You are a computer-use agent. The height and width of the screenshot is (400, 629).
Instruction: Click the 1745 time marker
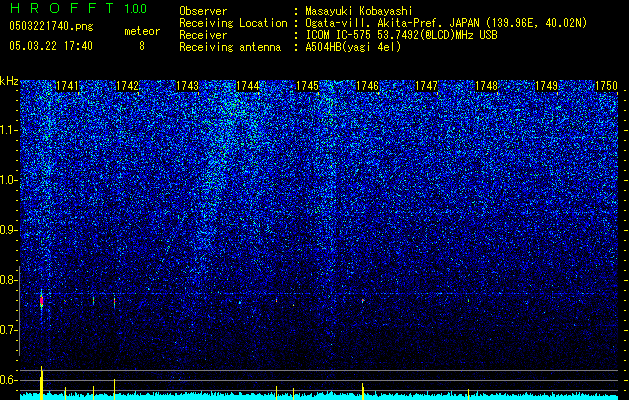coord(307,86)
